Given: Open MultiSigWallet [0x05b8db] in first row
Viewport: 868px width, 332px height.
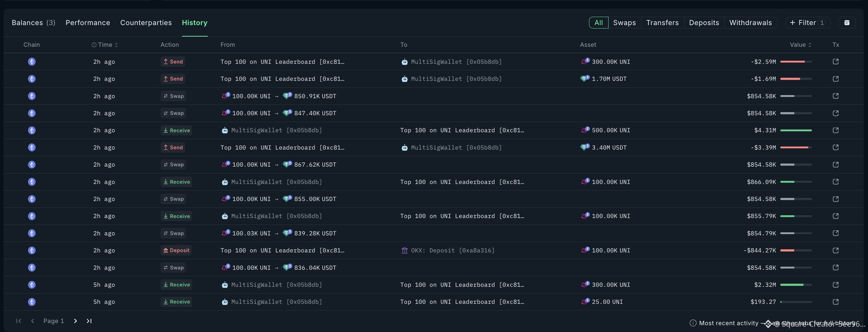Looking at the screenshot, I should coord(456,62).
